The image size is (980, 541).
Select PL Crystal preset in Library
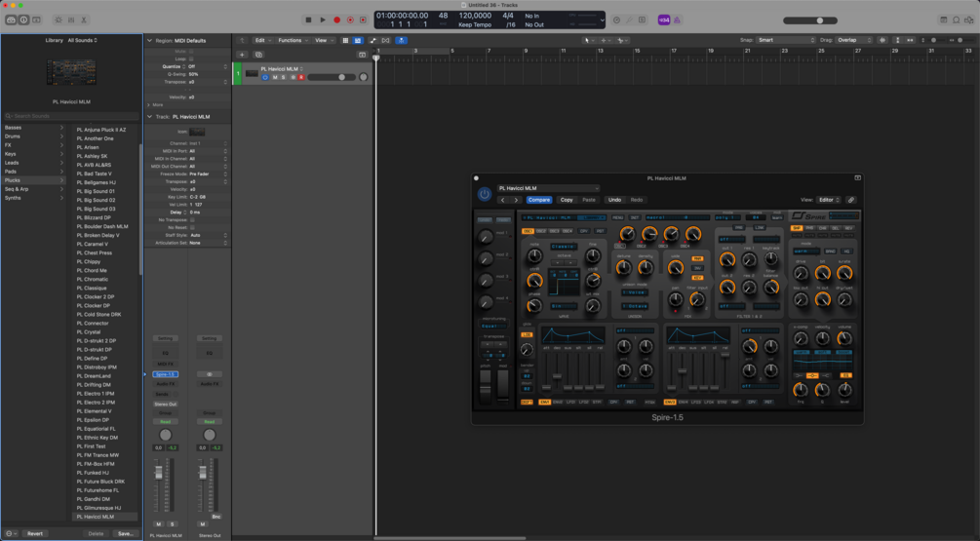click(x=89, y=332)
